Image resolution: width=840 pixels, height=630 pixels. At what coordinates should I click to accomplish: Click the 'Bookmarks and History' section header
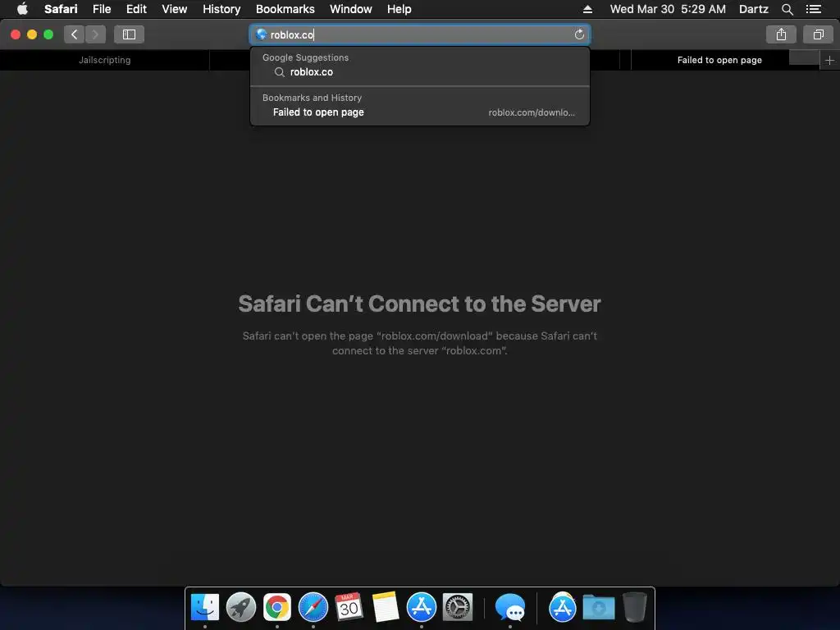[312, 98]
